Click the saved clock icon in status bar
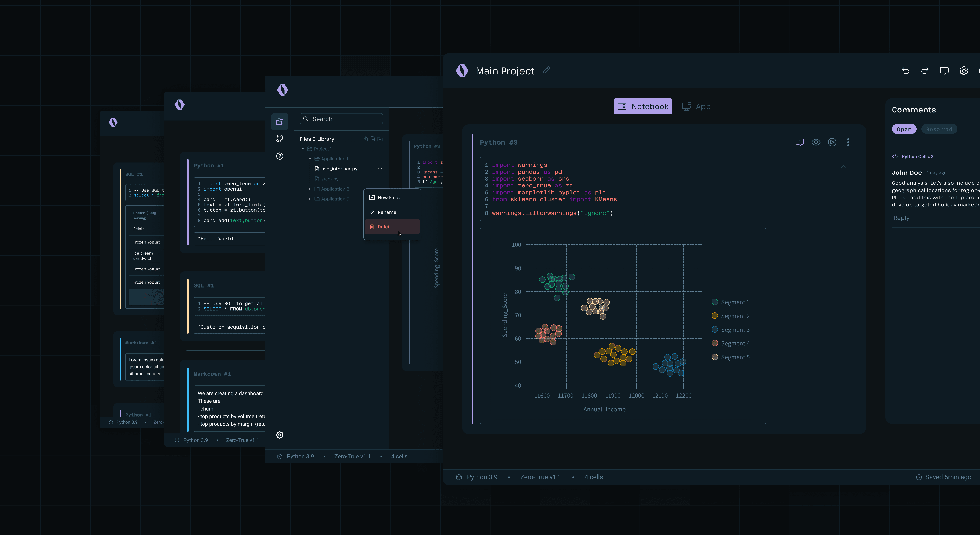Image resolution: width=980 pixels, height=535 pixels. [x=919, y=477]
